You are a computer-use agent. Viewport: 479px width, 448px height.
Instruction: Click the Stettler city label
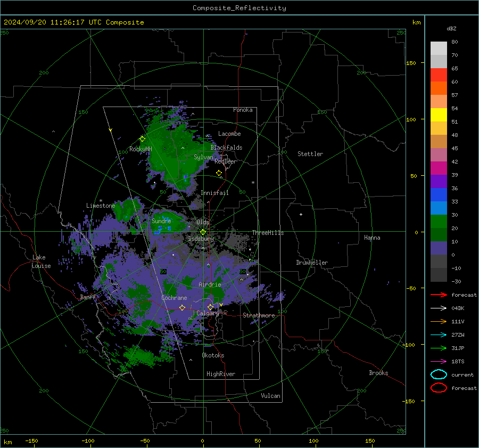tap(310, 154)
